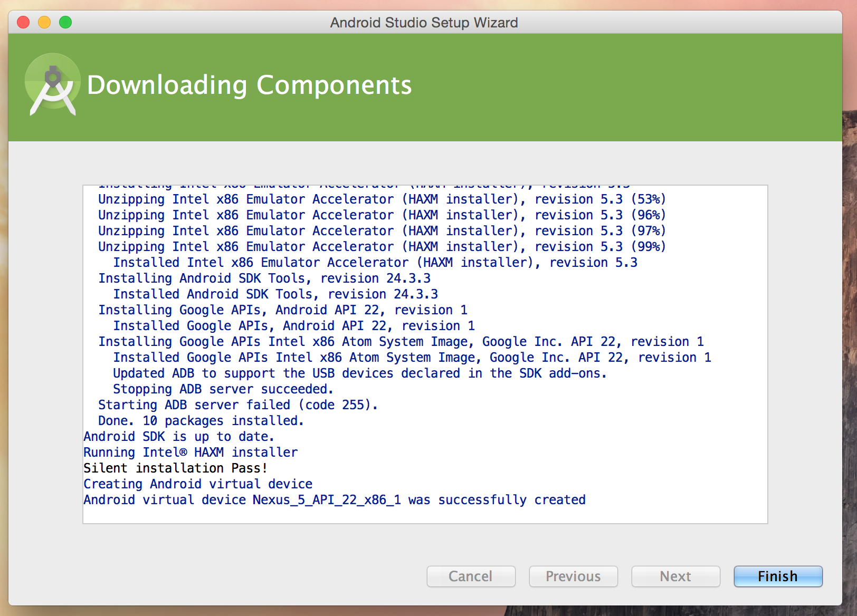
Task: Click the Android Studio logo icon
Action: 53,84
